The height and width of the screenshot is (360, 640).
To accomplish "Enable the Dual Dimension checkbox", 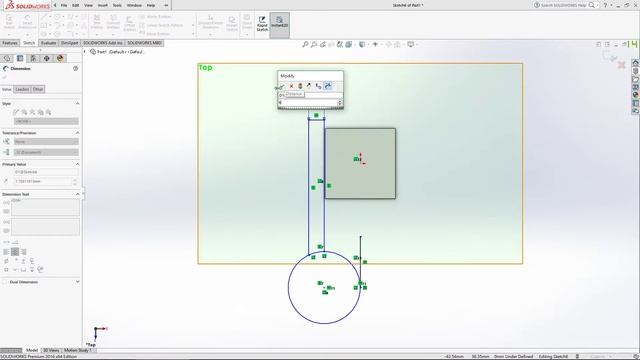I will pyautogui.click(x=4, y=282).
